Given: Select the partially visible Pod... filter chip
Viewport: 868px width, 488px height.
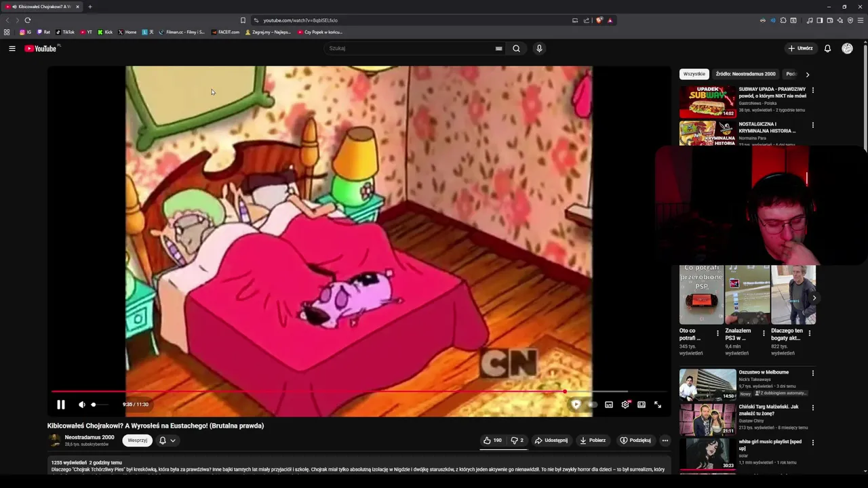Looking at the screenshot, I should pos(791,74).
